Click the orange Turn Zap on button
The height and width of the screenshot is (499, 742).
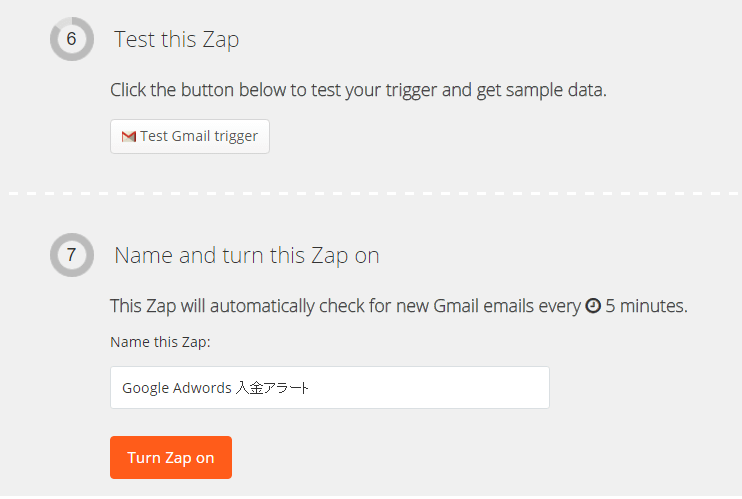click(x=171, y=457)
